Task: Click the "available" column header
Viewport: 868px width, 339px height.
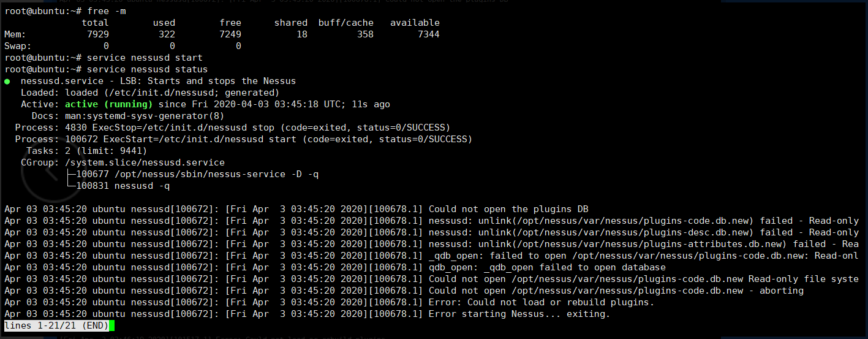Action: [x=415, y=23]
